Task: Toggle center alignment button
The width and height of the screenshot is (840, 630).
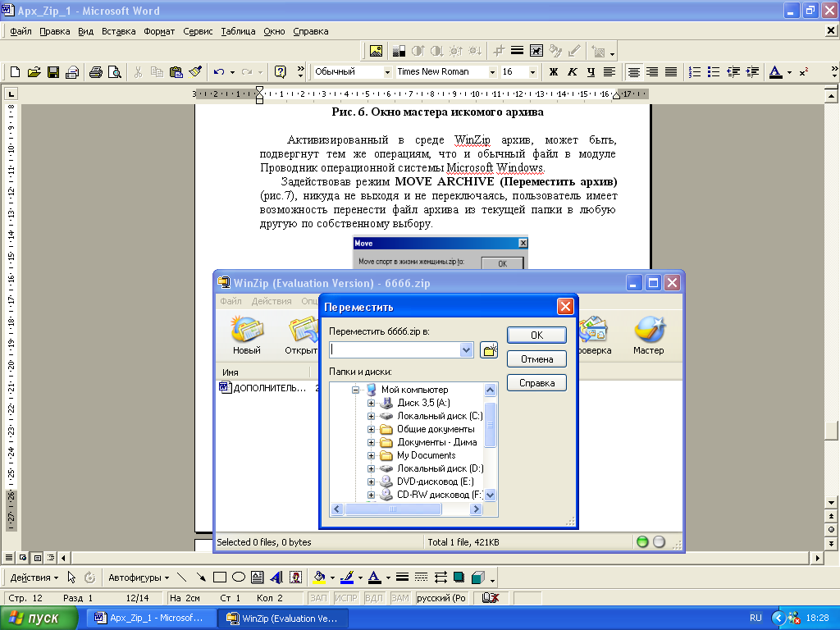Action: [634, 72]
